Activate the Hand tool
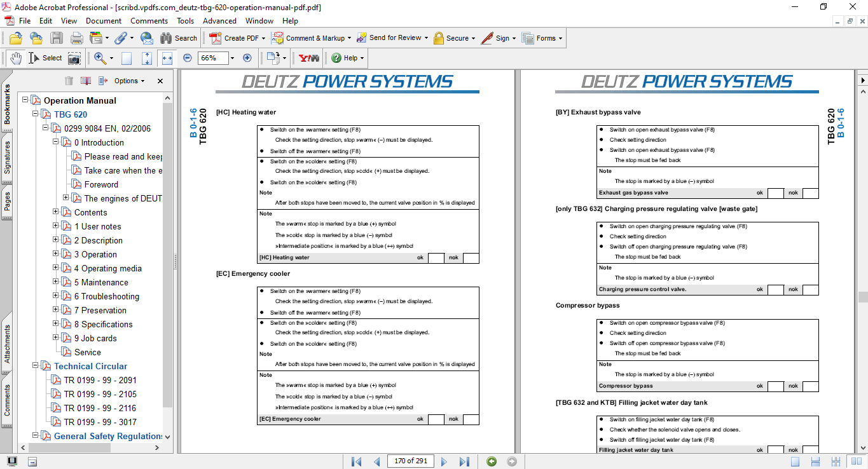Image resolution: width=868 pixels, height=469 pixels. (15, 58)
